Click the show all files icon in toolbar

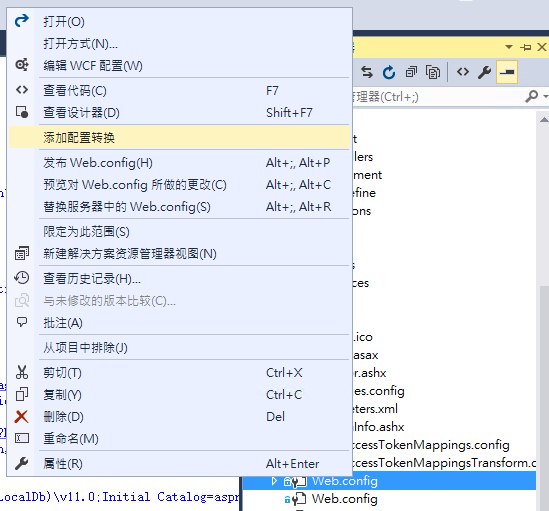pyautogui.click(x=433, y=72)
